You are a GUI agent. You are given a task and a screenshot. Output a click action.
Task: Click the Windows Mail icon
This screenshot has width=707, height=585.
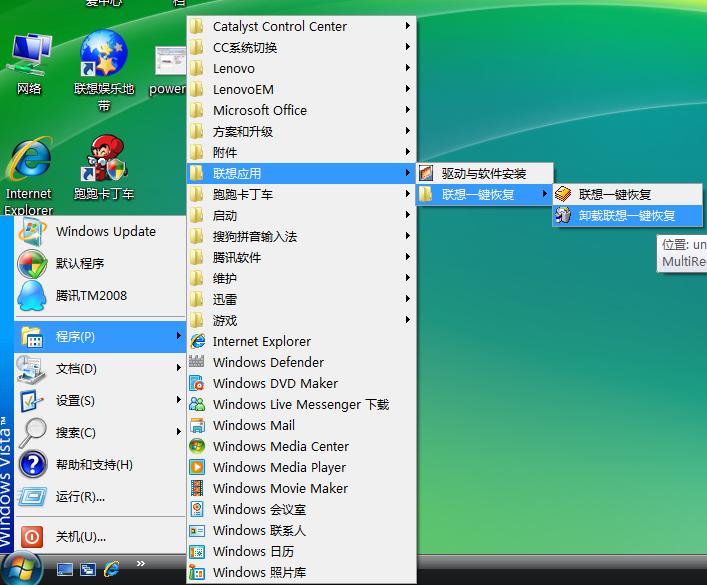[197, 425]
